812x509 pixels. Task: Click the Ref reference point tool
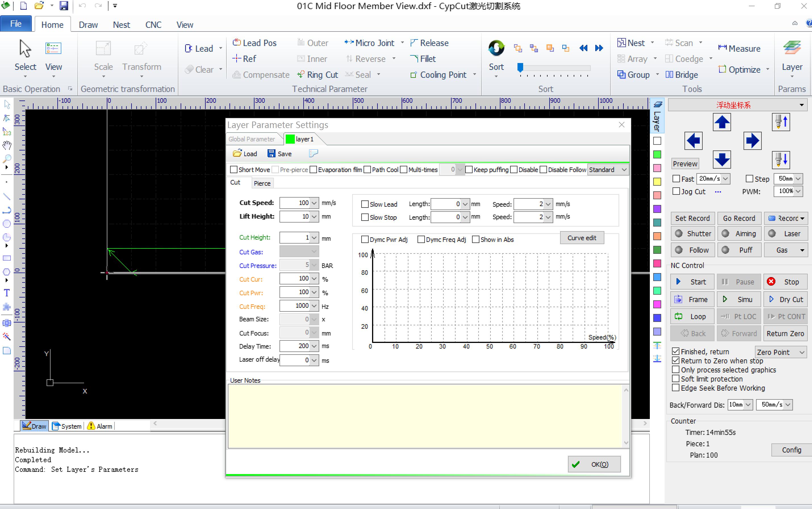click(244, 58)
